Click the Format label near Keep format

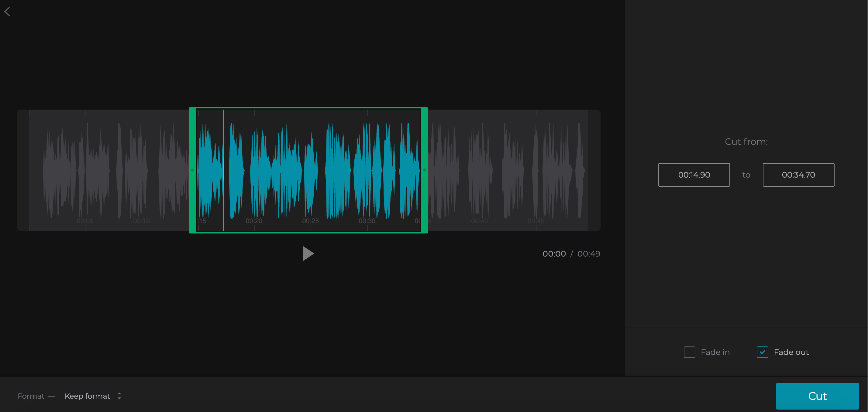click(x=31, y=396)
